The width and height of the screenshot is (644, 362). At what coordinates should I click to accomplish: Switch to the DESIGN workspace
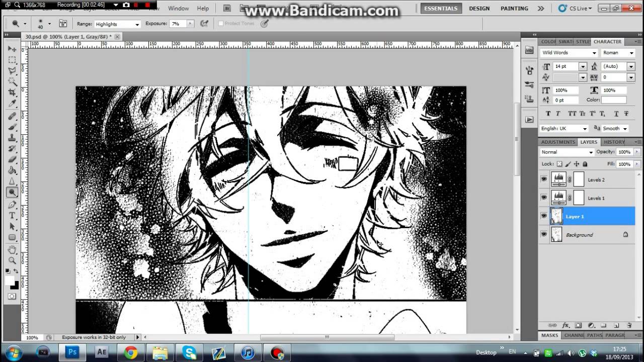pos(479,9)
